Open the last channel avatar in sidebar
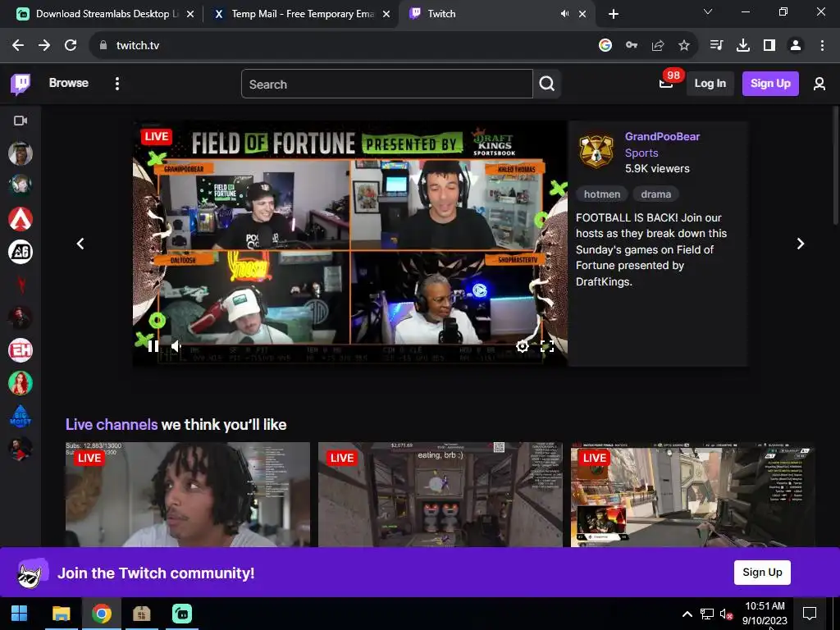 click(x=21, y=449)
